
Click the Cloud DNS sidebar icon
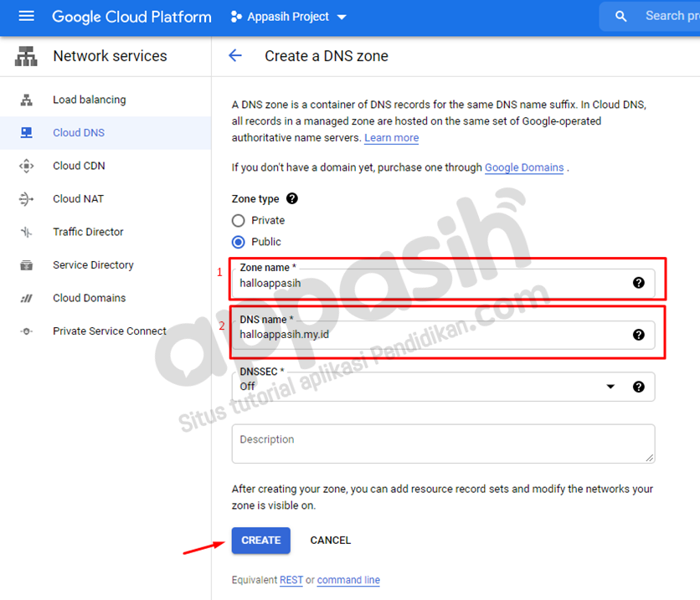(26, 133)
